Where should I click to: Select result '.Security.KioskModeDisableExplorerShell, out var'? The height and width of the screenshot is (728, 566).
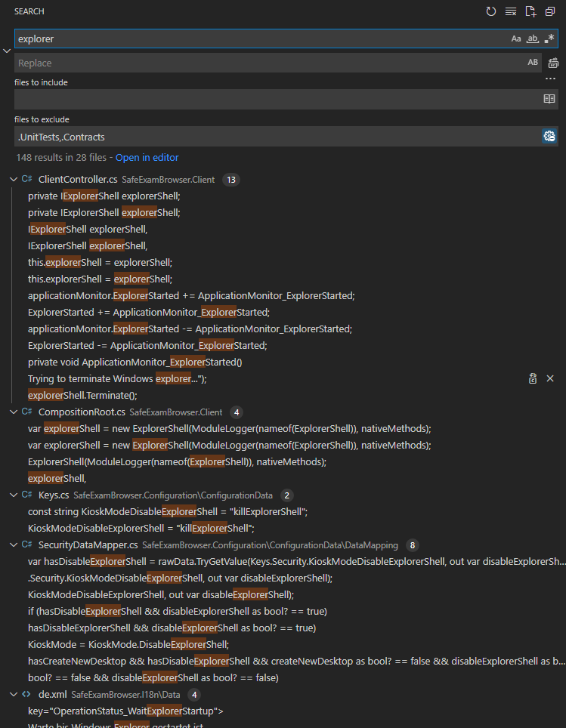pyautogui.click(x=181, y=578)
